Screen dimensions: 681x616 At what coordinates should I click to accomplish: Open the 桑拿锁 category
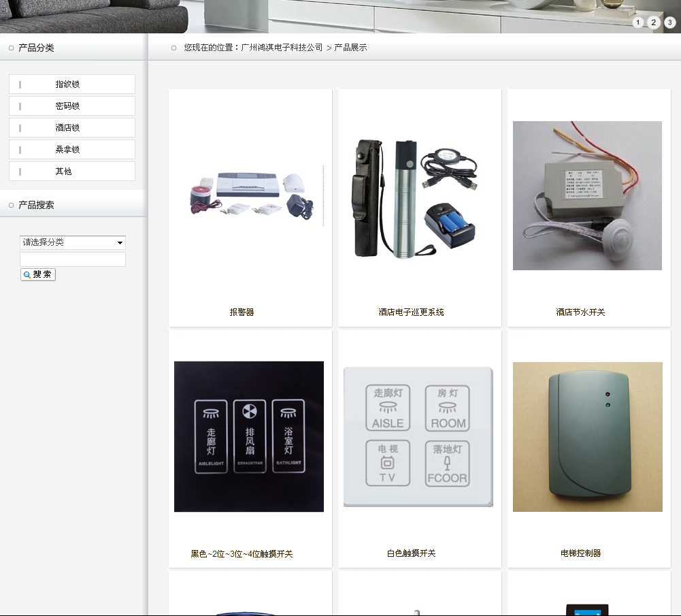tap(72, 150)
